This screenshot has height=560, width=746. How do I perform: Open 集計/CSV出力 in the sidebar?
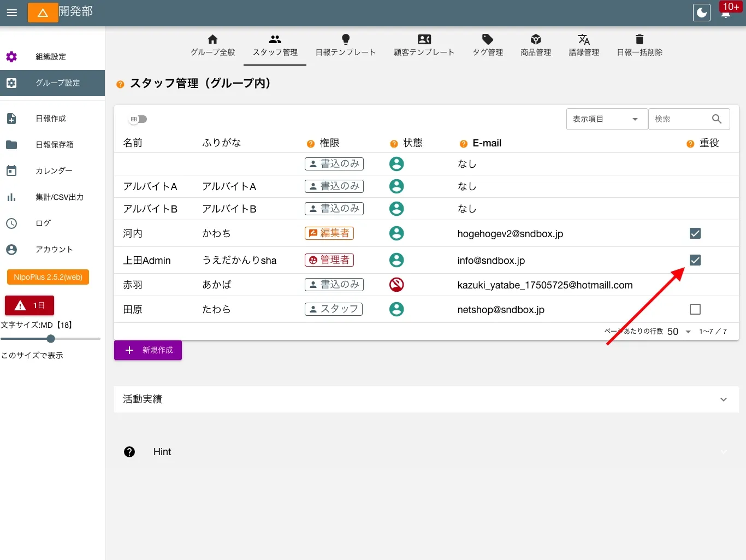pyautogui.click(x=52, y=197)
